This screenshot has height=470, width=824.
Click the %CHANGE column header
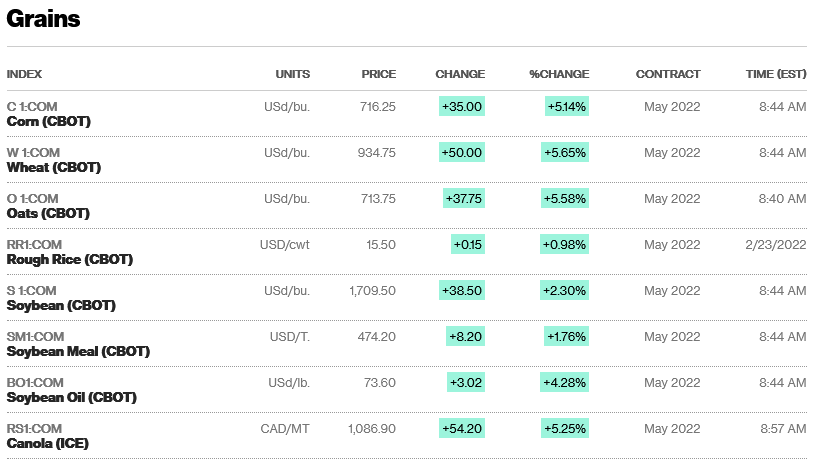tap(559, 74)
